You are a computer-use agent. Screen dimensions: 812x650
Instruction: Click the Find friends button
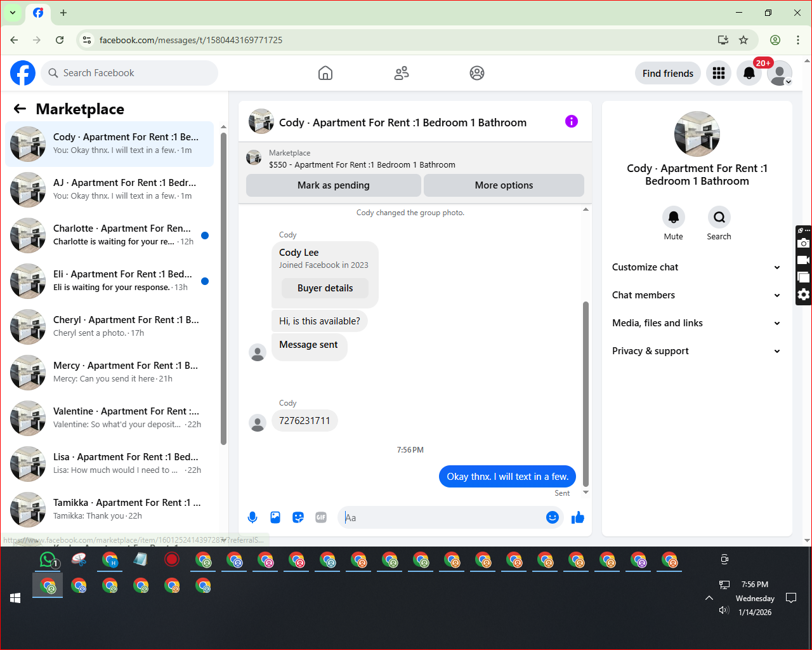[668, 73]
